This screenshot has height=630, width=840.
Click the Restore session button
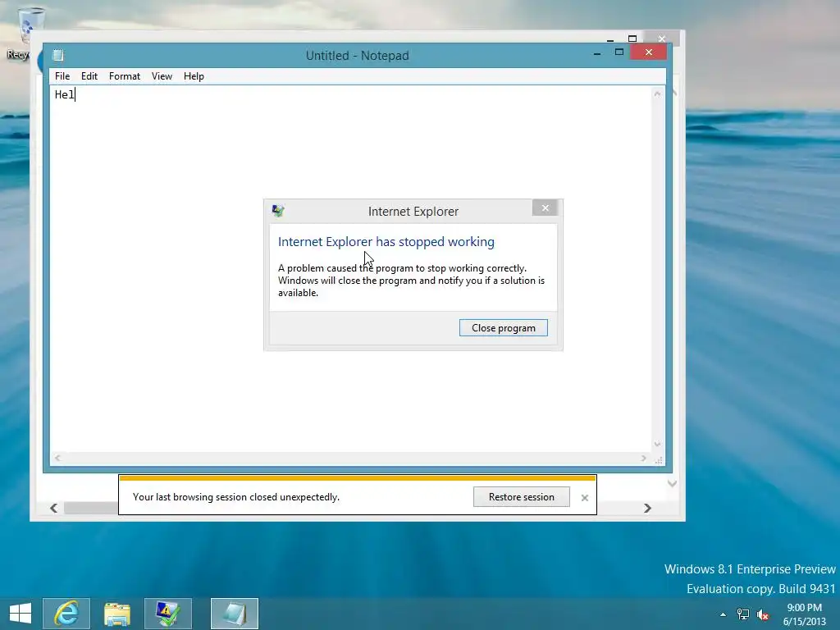coord(521,496)
